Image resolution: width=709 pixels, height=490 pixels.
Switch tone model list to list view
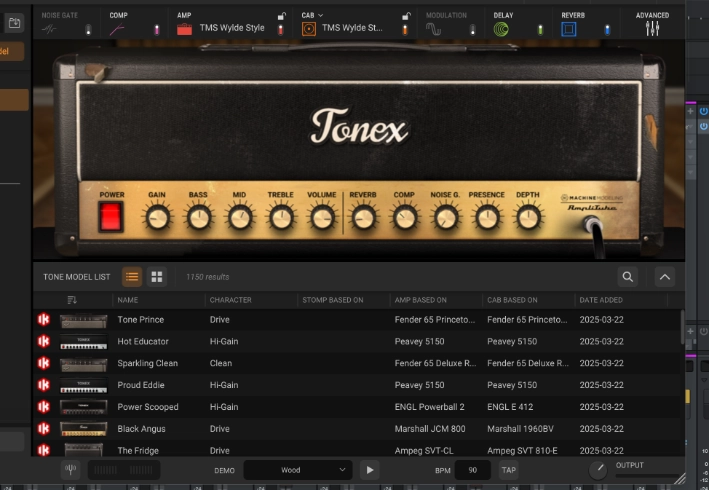click(132, 277)
